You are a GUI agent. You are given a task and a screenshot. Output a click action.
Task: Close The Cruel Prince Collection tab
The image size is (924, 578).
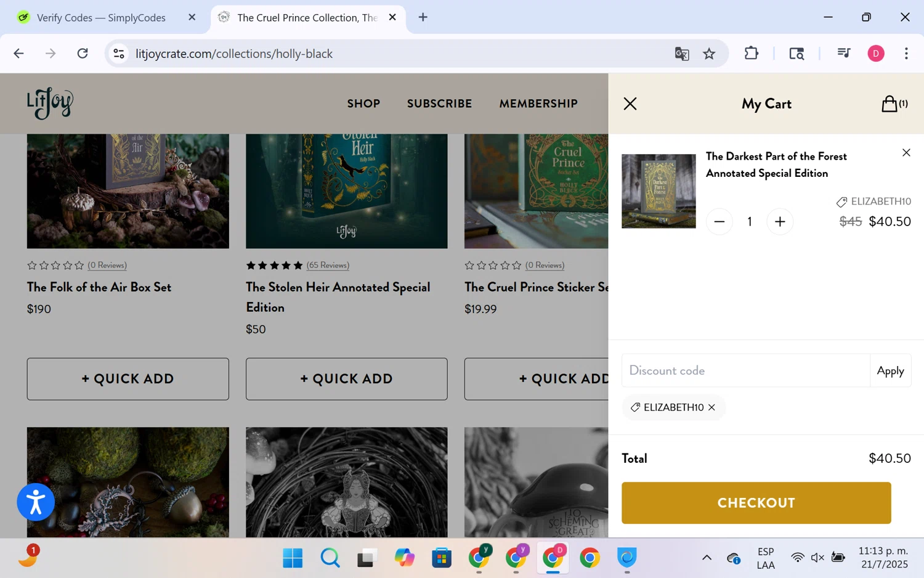coord(392,17)
